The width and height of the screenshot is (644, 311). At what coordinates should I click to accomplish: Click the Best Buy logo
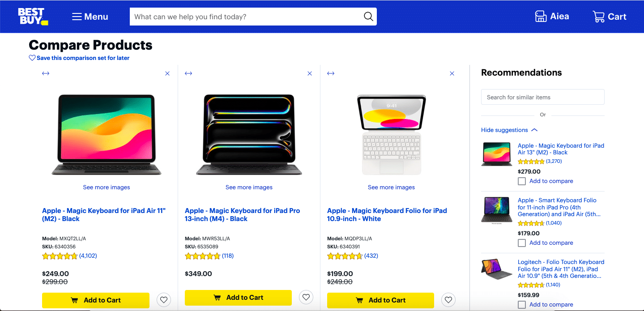coord(33,17)
